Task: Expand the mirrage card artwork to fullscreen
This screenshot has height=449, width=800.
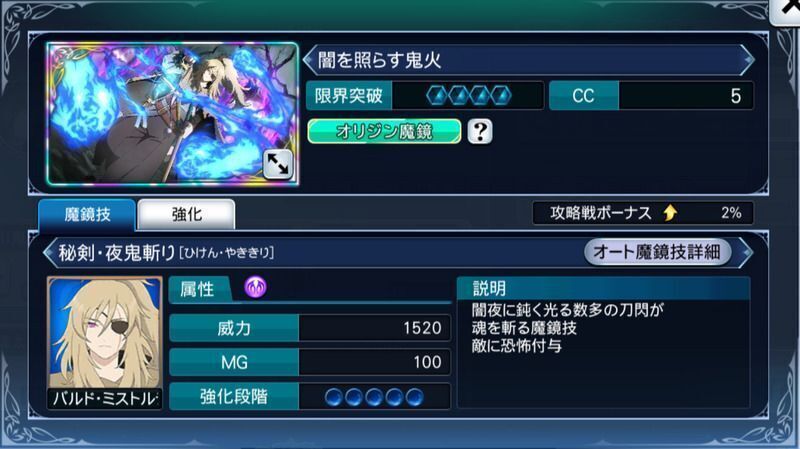Action: pos(278,164)
